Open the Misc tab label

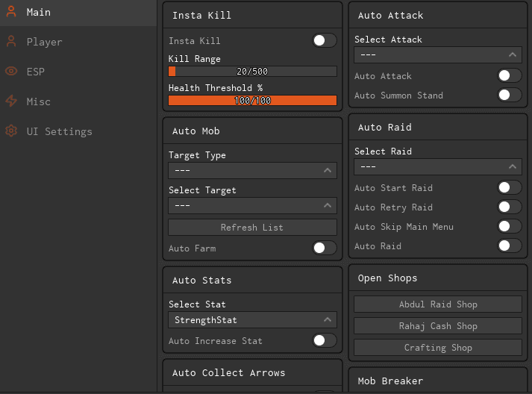click(x=39, y=101)
